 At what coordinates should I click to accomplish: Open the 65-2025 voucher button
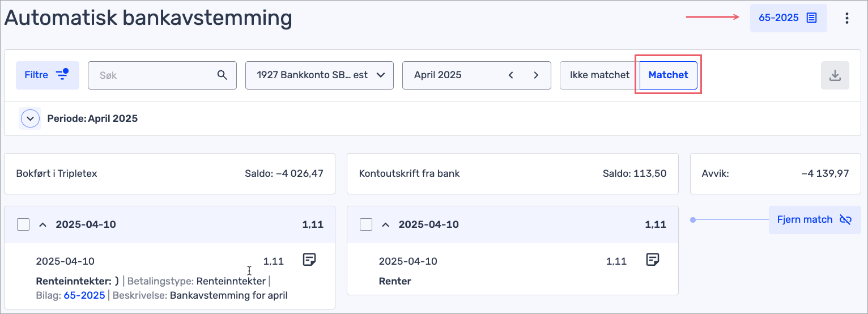pyautogui.click(x=788, y=18)
